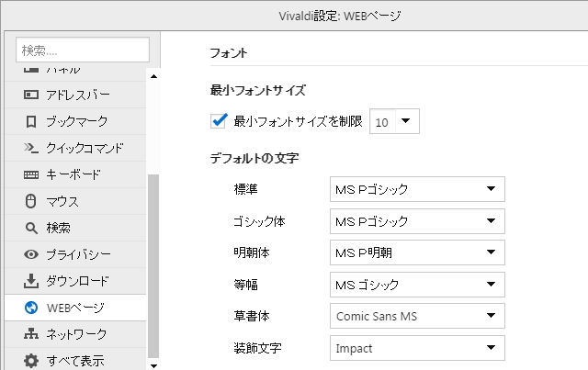
Task: Open the 標準 font dropdown
Action: (x=417, y=189)
